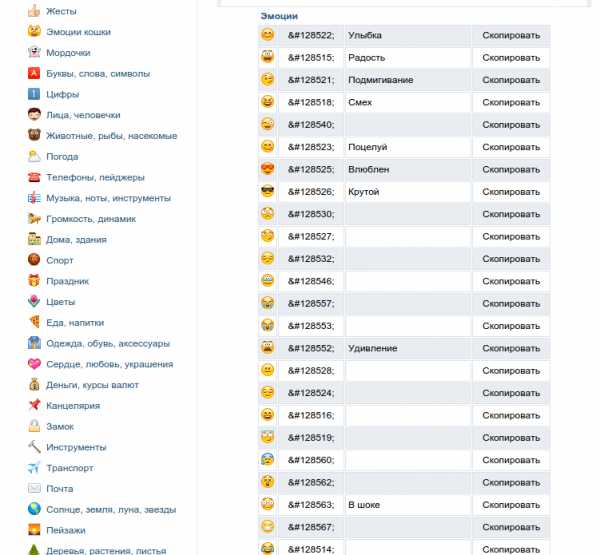The height and width of the screenshot is (555, 600).
Task: Click the basketball icon for Спорт
Action: (x=34, y=260)
